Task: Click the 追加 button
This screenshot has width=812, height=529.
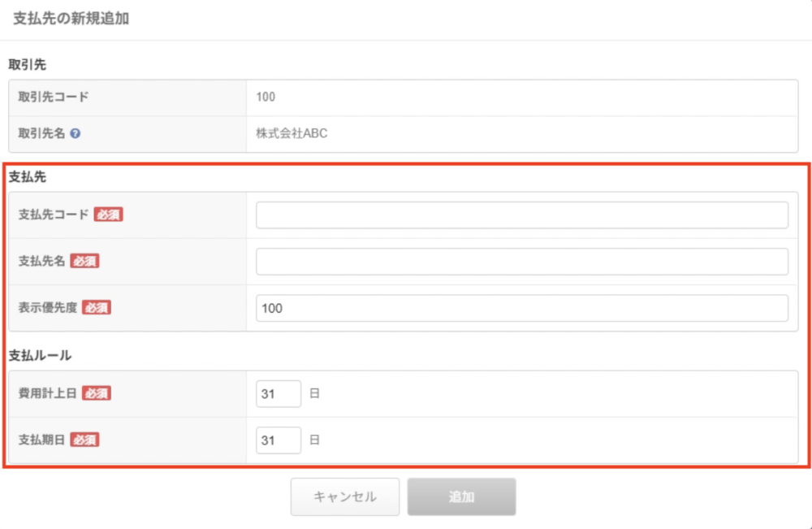Action: (461, 496)
